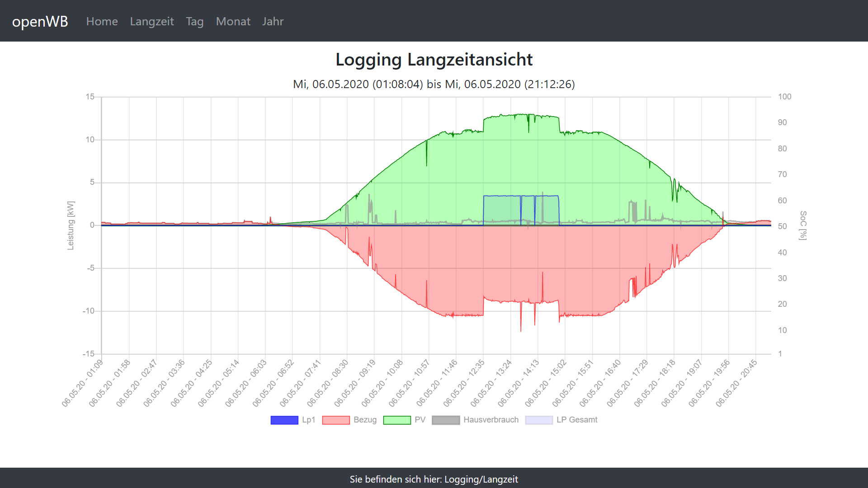Click the gray Hausverbrauch legend swatch
Screen dimensions: 868x488
click(445, 420)
